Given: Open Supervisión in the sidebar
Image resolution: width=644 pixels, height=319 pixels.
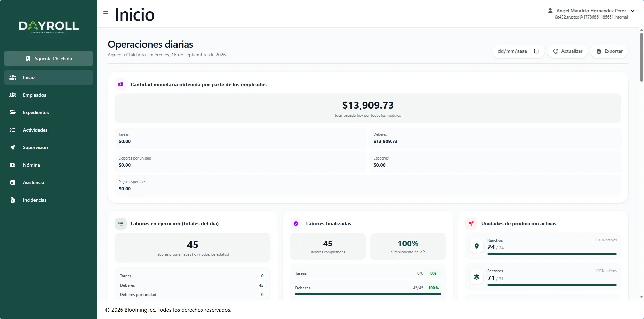Looking at the screenshot, I should coord(49,147).
